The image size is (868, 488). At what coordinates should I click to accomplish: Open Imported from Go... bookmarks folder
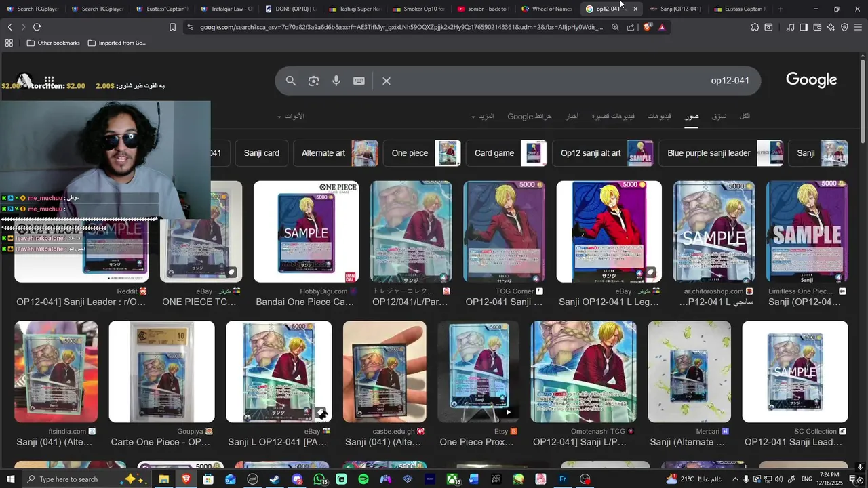point(117,43)
